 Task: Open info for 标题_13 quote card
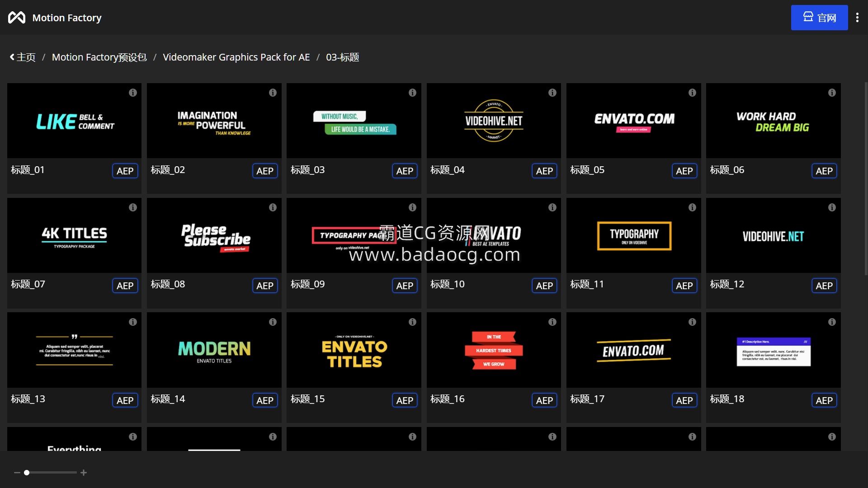(132, 322)
